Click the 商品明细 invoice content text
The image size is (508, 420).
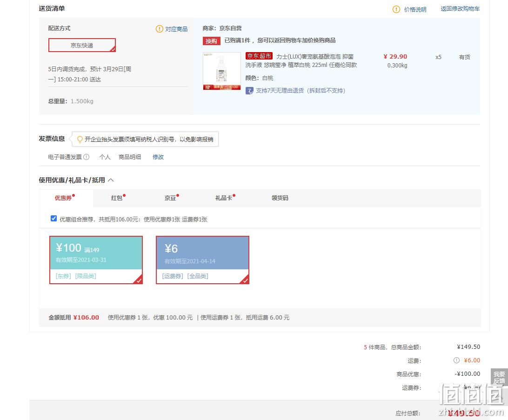click(x=130, y=157)
